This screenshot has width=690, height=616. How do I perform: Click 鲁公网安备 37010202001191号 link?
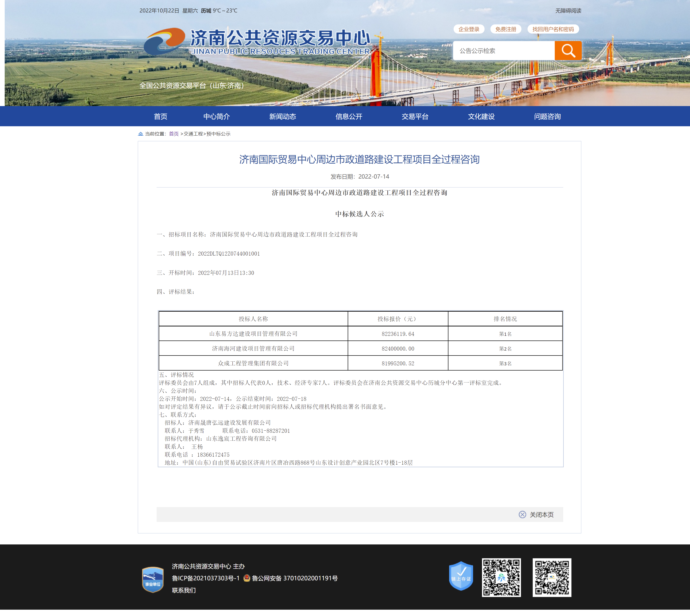[x=295, y=578]
